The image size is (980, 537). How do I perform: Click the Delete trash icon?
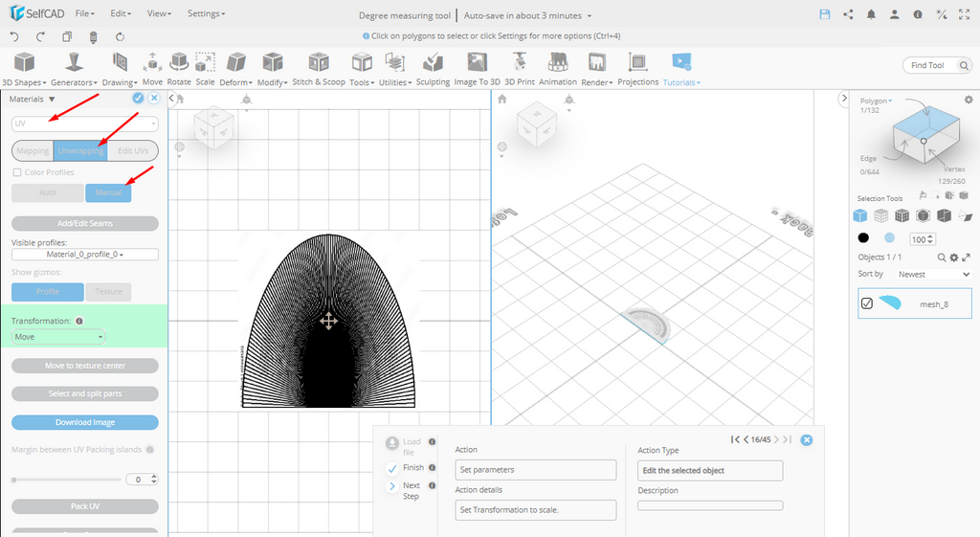[93, 37]
